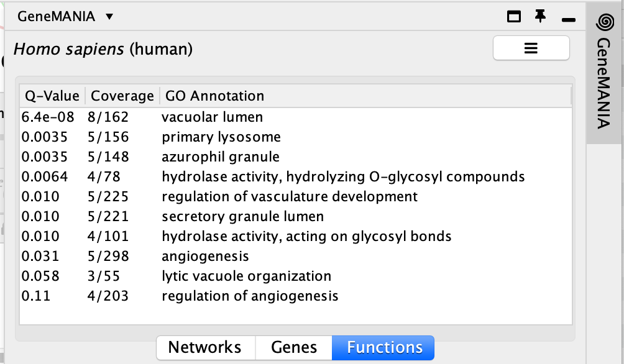The image size is (624, 364).
Task: Open the hamburger options menu
Action: coord(531,48)
